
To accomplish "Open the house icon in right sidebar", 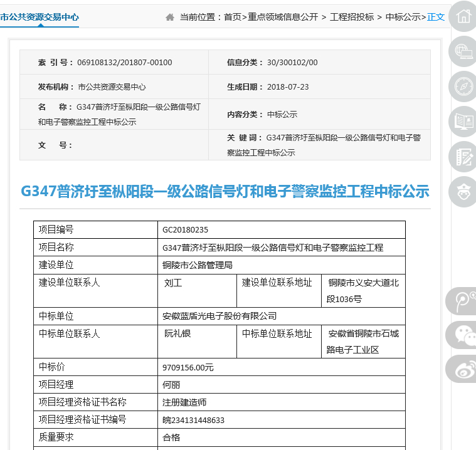I will (463, 16).
